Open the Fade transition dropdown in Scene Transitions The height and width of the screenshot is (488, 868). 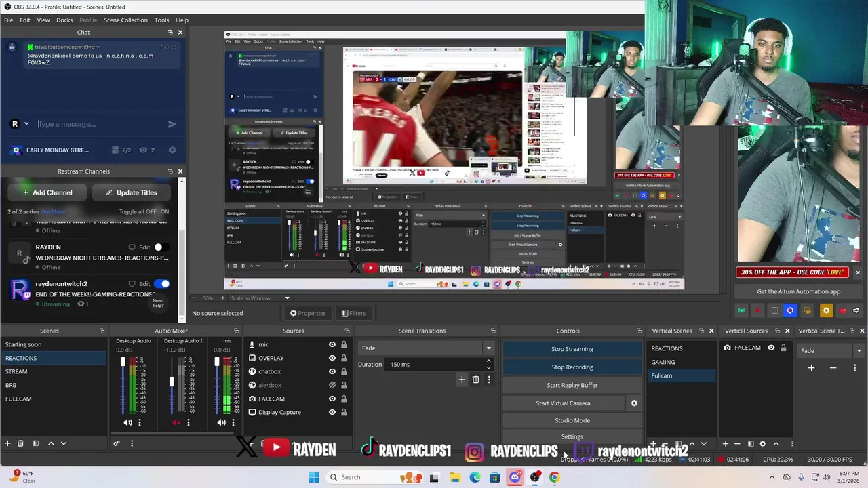click(x=488, y=348)
